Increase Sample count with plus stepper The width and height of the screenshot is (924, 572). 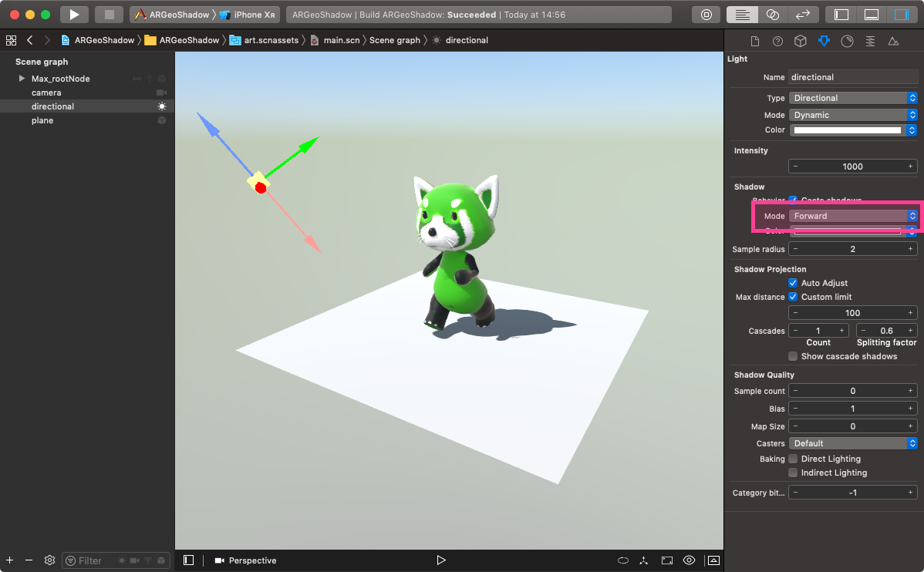[910, 391]
